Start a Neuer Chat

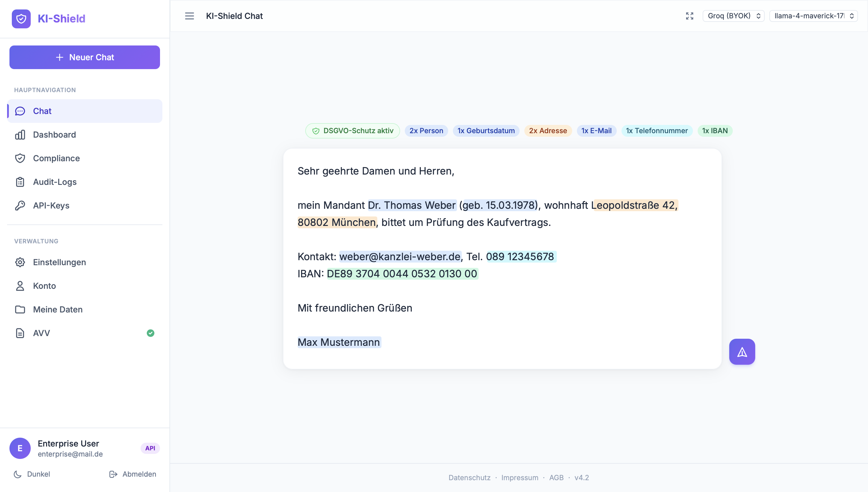point(84,58)
